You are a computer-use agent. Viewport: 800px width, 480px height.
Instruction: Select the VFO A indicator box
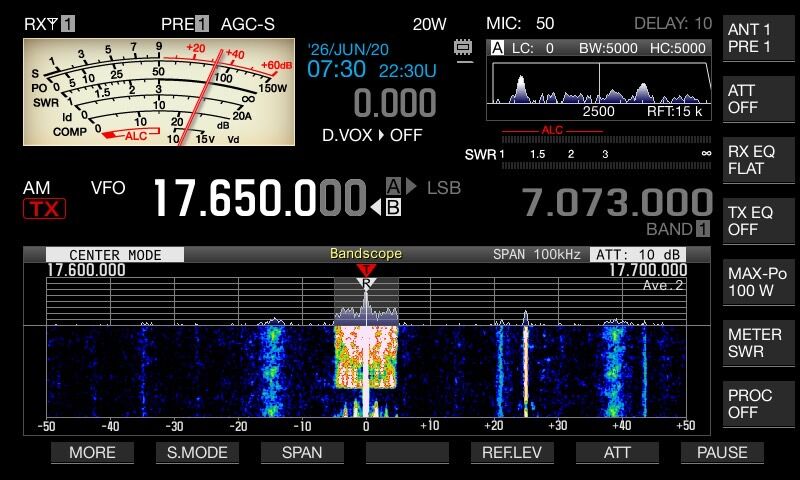tap(393, 187)
